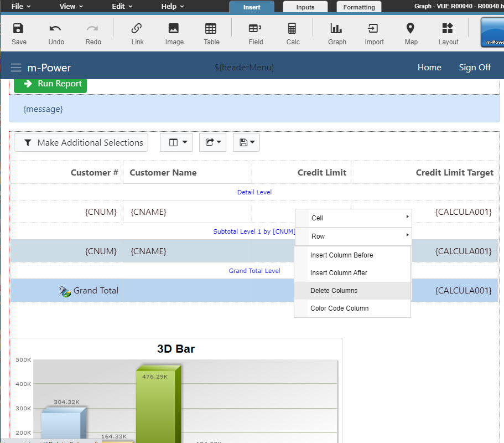The height and width of the screenshot is (443, 504).
Task: Click the Detail Level label
Action: pos(254,192)
